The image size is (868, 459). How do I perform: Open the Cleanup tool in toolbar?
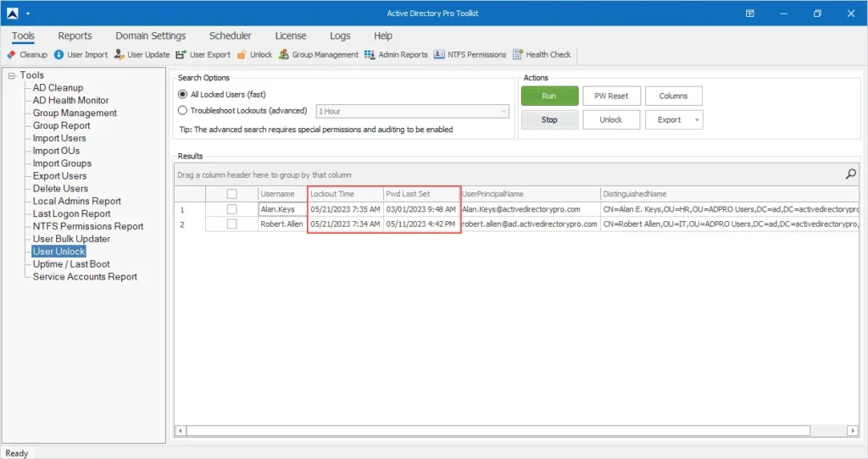pyautogui.click(x=27, y=55)
